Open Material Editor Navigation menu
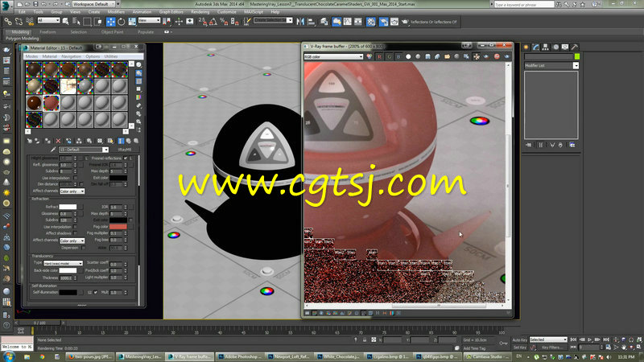 click(x=71, y=56)
